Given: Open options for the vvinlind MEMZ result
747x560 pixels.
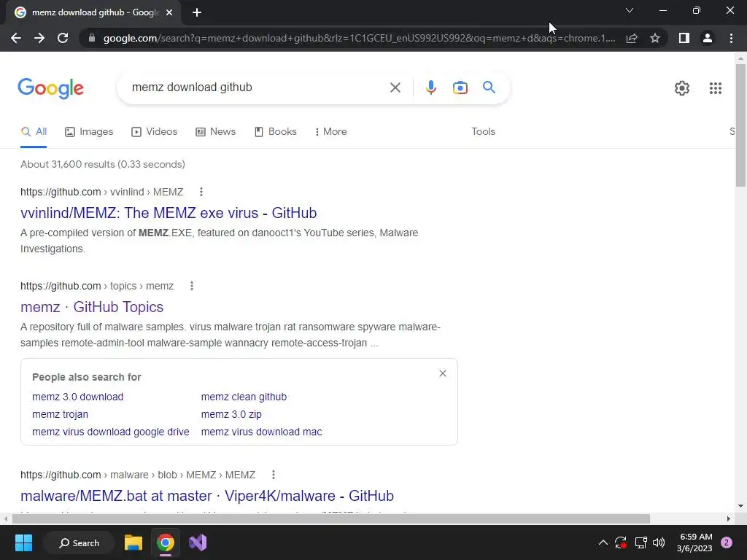Looking at the screenshot, I should (x=201, y=192).
